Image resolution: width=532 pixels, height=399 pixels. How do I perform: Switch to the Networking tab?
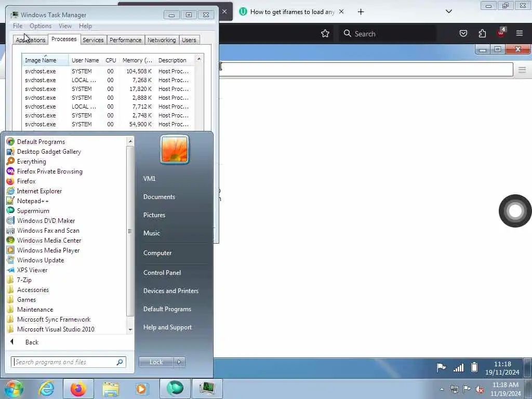click(162, 40)
